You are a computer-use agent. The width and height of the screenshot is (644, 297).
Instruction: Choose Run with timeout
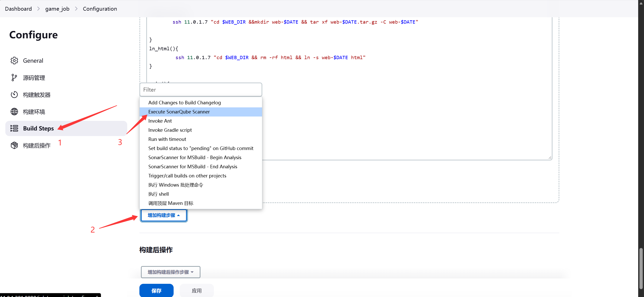[x=201, y=139]
